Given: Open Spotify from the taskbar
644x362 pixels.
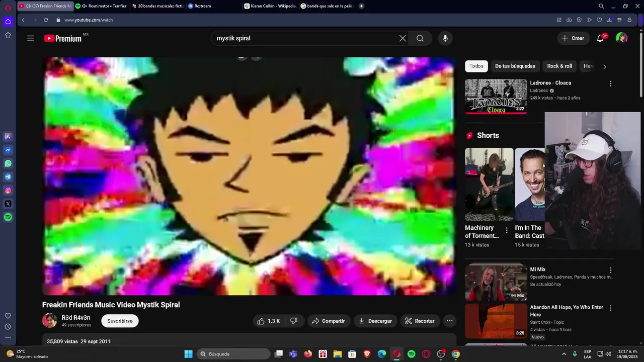Looking at the screenshot, I should [411, 354].
